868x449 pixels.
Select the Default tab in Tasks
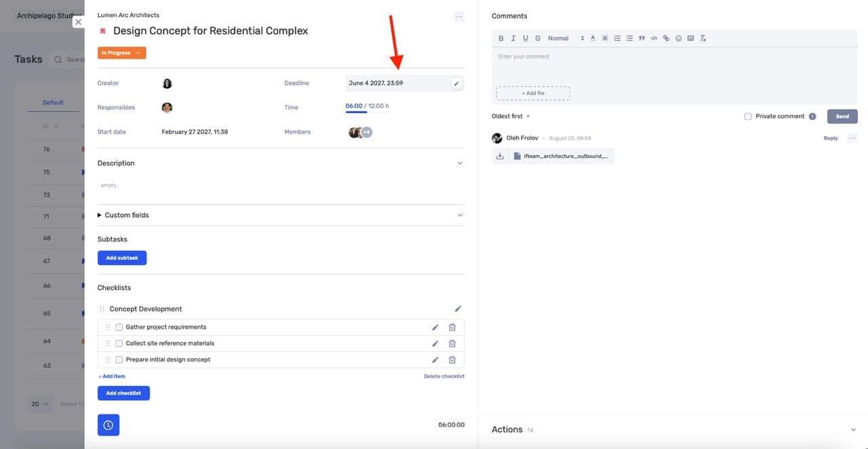click(53, 102)
